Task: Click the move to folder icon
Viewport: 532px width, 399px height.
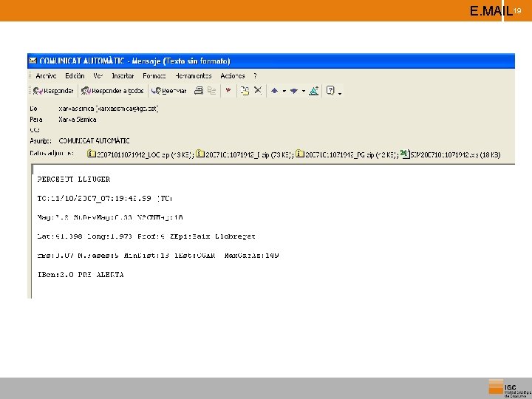Action: pos(245,91)
